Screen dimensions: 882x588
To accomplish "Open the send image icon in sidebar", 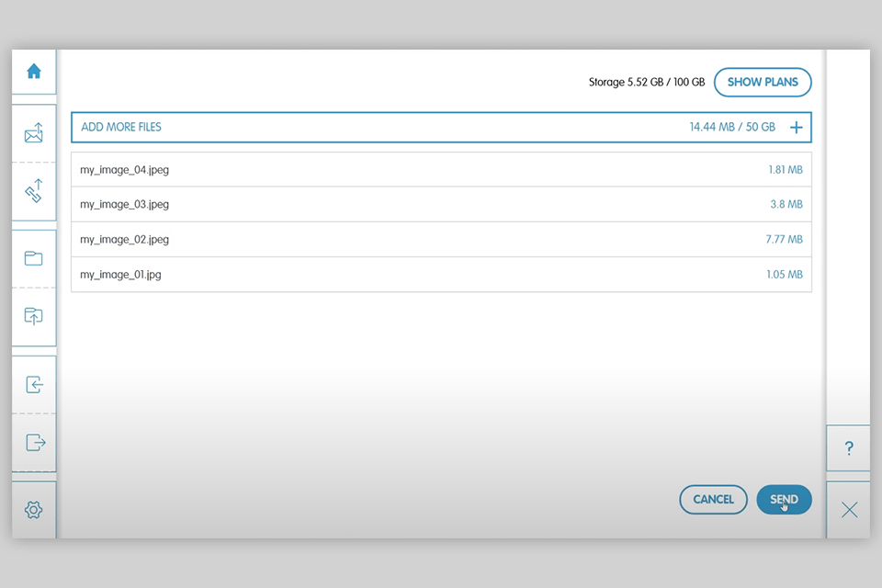I will (34, 135).
